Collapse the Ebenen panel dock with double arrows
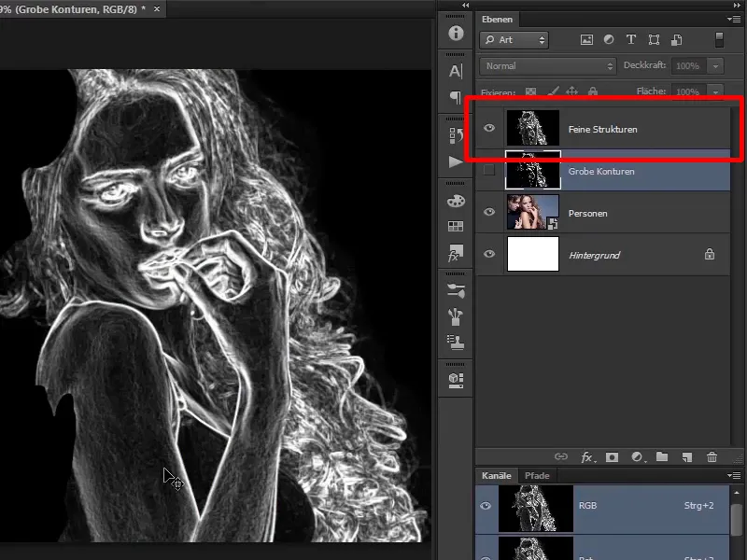This screenshot has width=747, height=560. click(x=737, y=6)
